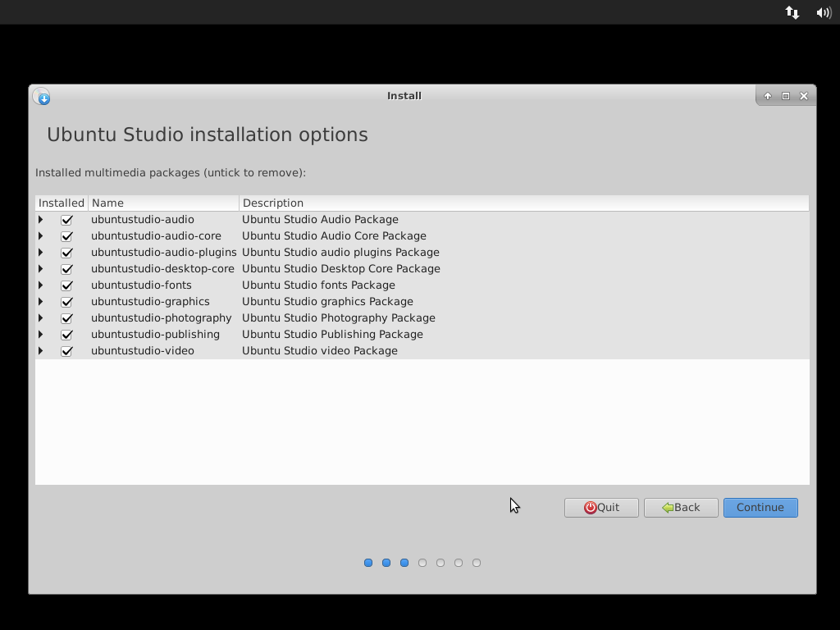Screen dimensions: 840x630
Task: Click the network connection indicator icon
Action: pos(792,12)
